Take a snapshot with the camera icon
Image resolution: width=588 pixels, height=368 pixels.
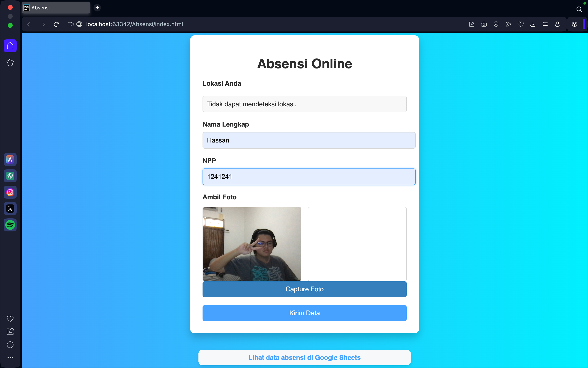coord(484,24)
